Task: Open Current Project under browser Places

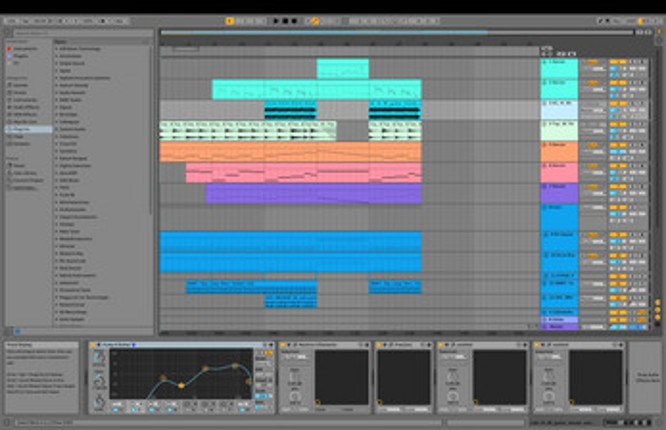Action: coord(25,180)
